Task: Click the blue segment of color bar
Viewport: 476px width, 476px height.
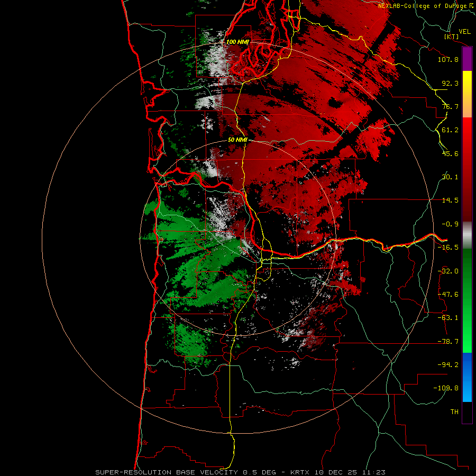Action: 467,377
